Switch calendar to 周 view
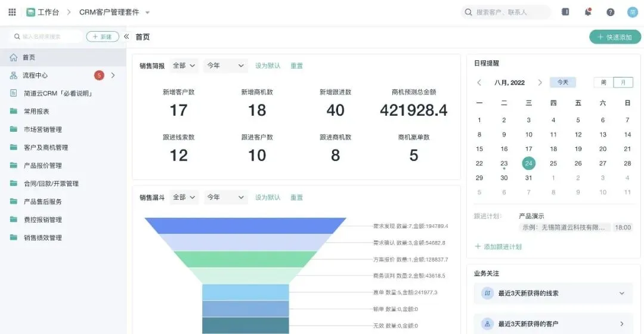Screen dimensions: 644x334 [x=603, y=82]
